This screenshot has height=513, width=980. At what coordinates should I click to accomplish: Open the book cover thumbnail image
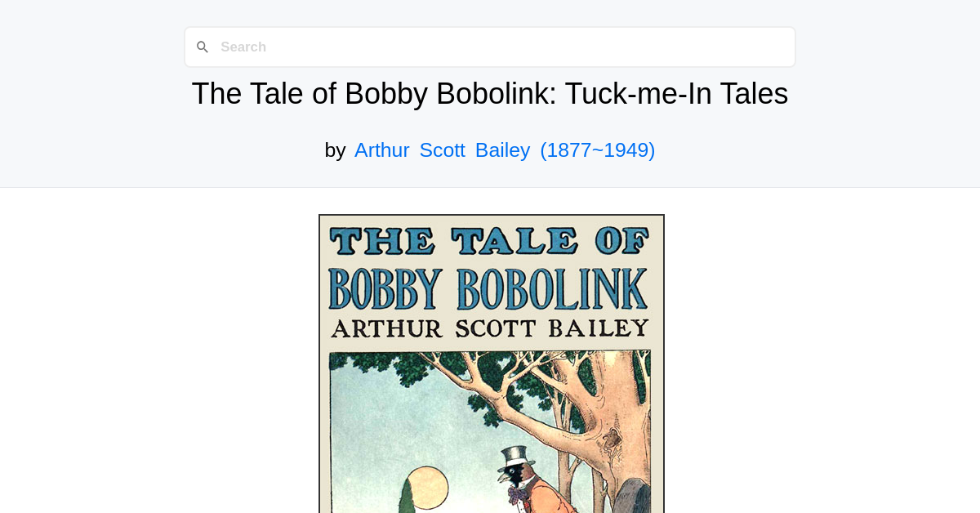pyautogui.click(x=491, y=364)
